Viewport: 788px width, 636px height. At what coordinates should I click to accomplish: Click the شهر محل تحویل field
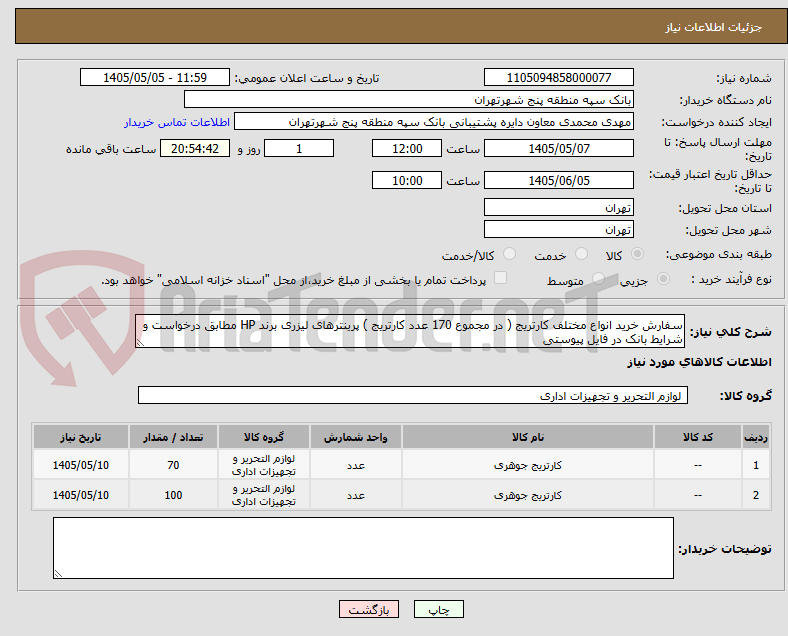[559, 230]
